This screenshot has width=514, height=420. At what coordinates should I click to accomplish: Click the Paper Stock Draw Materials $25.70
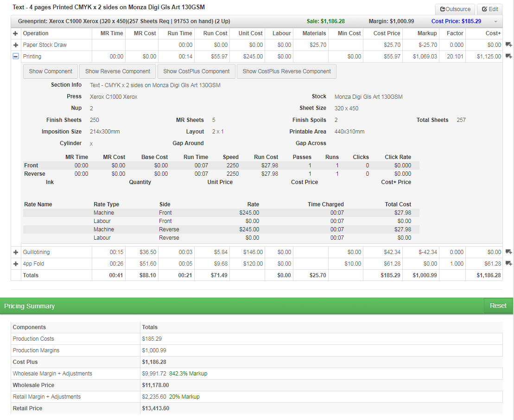click(x=318, y=45)
